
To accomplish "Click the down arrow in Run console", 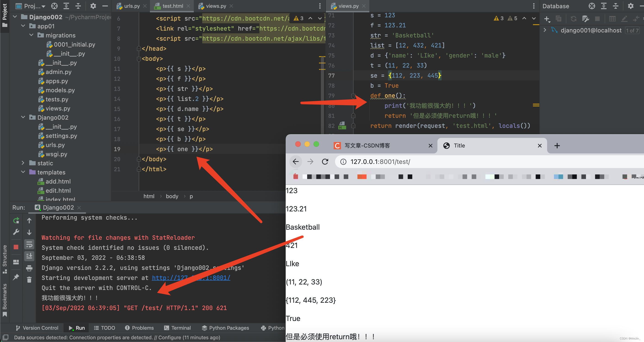I will tap(29, 232).
